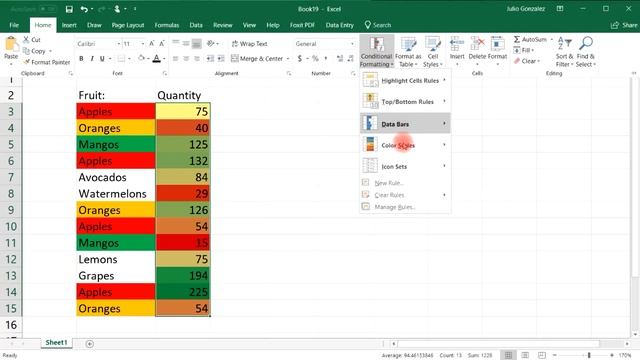The height and width of the screenshot is (360, 640).
Task: Toggle the AutoSave switch
Action: [x=49, y=9]
